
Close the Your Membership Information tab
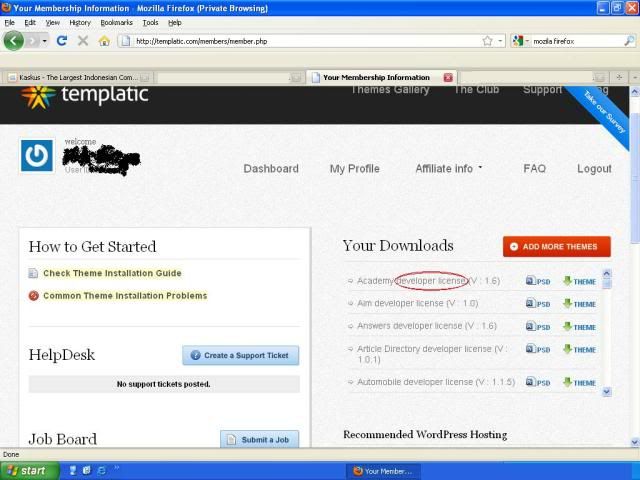tap(448, 77)
